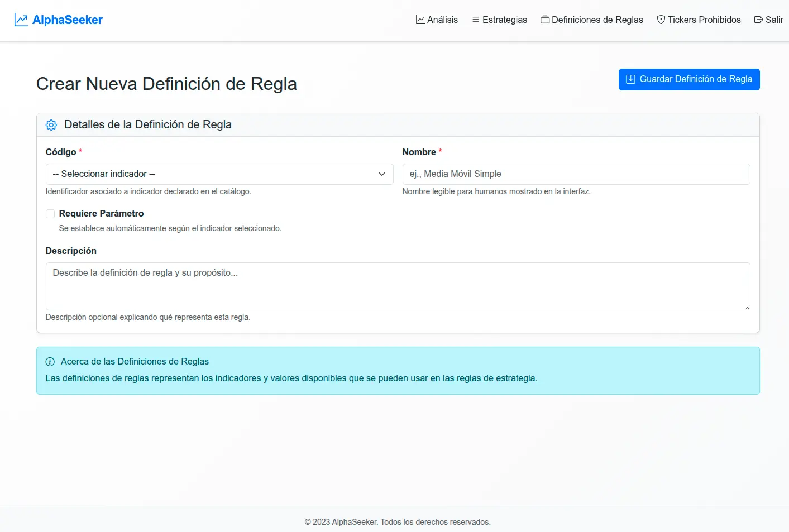This screenshot has height=532, width=789.
Task: Click inside the Descripción textarea
Action: pos(398,286)
